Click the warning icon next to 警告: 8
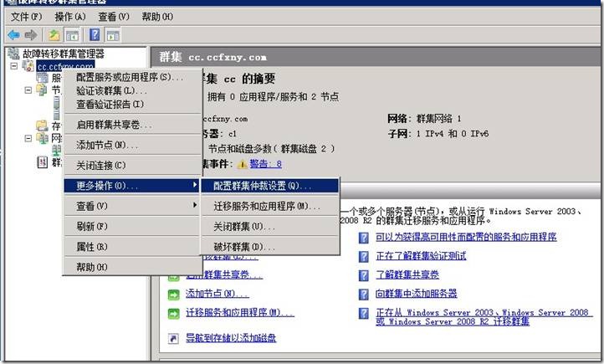 pyautogui.click(x=242, y=164)
